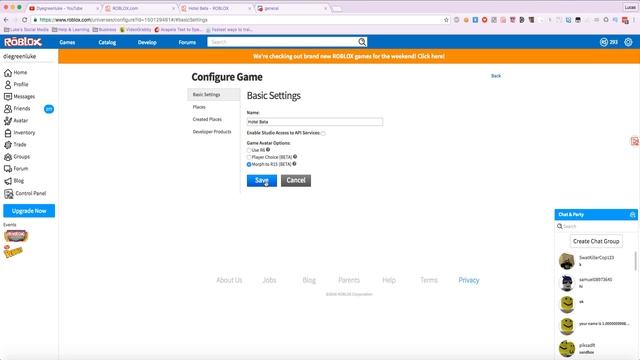Click the Home sidebar icon

click(x=8, y=73)
